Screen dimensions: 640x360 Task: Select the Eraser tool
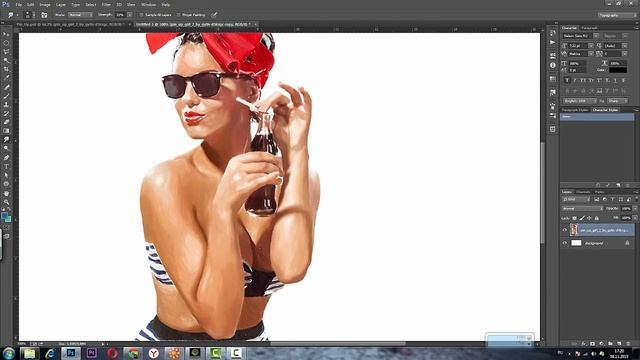[6, 122]
